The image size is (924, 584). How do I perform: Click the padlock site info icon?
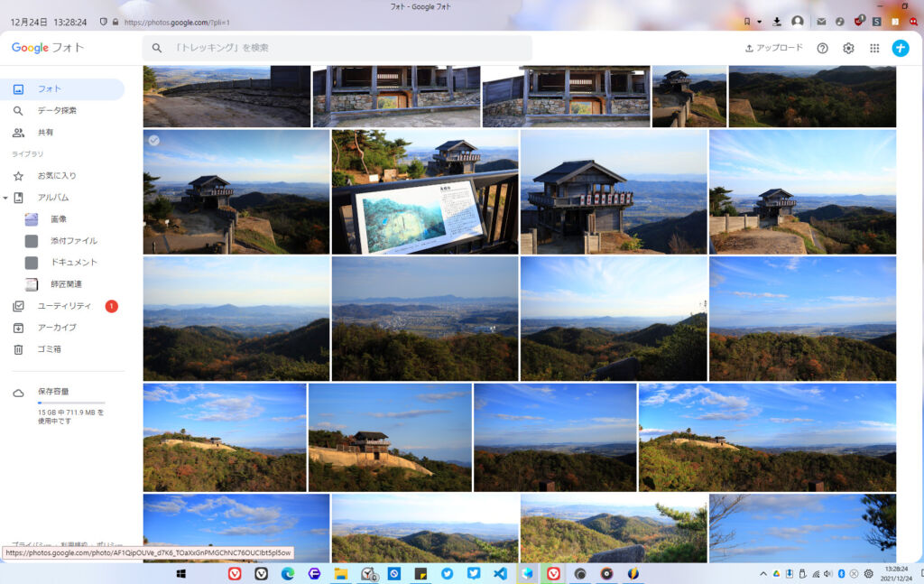(115, 22)
